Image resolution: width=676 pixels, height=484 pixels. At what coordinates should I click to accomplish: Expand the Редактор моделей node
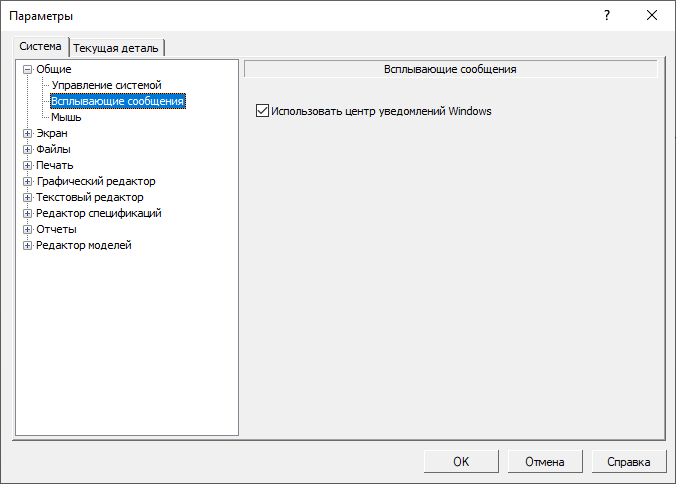tap(28, 246)
